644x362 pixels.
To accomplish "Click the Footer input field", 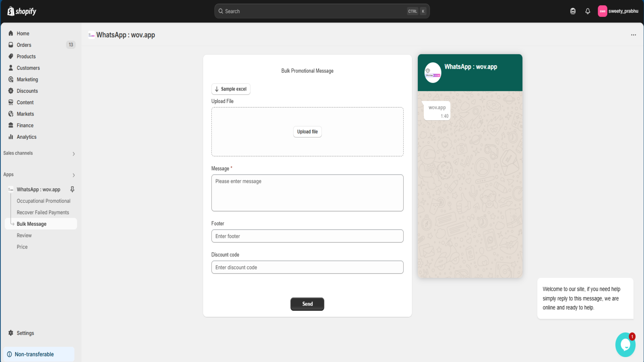I will (x=308, y=236).
